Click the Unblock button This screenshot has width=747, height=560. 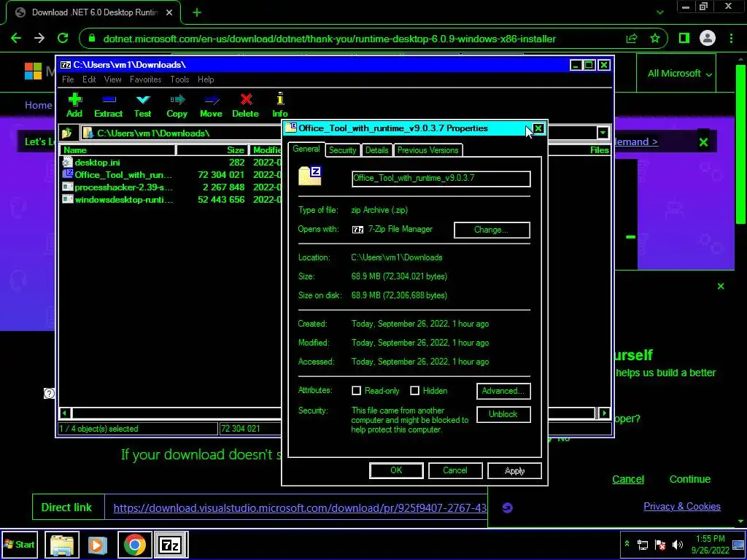[503, 414]
